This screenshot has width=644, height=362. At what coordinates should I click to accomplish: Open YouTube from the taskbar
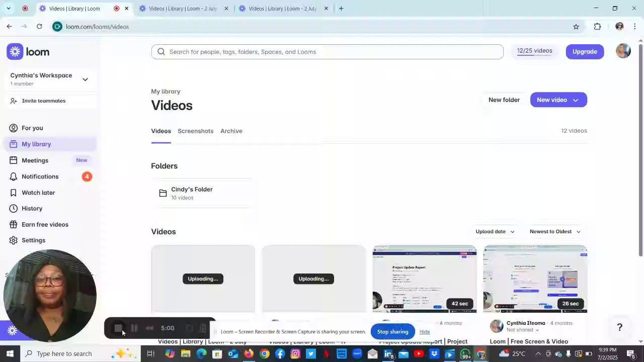[419, 354]
